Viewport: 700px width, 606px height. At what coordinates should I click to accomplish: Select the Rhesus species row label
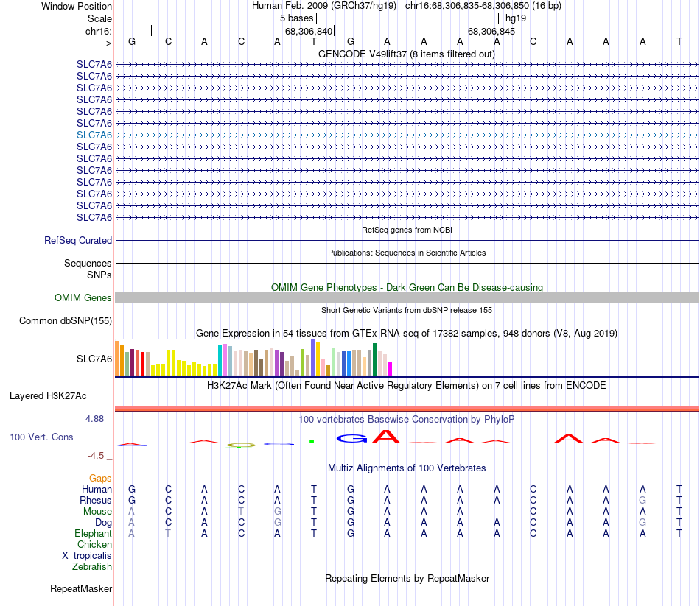tap(96, 500)
